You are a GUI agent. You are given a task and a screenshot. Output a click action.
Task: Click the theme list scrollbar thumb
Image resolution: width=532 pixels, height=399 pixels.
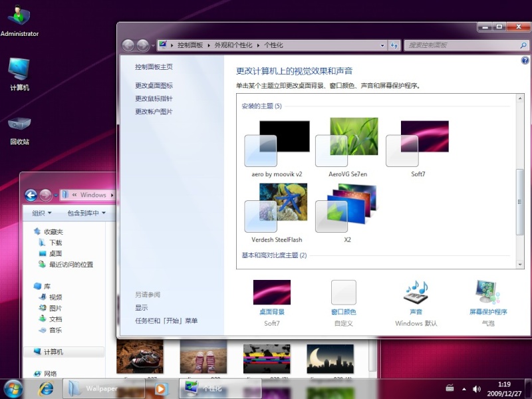[520, 202]
